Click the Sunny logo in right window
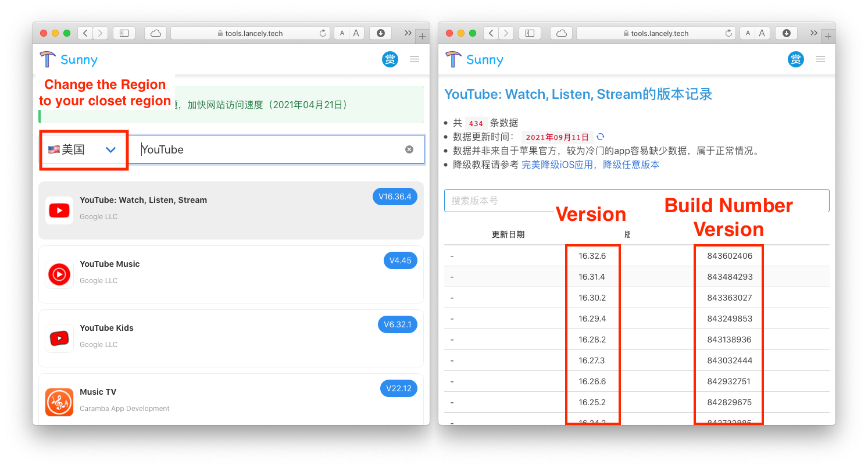This screenshot has height=468, width=868. 474,59
